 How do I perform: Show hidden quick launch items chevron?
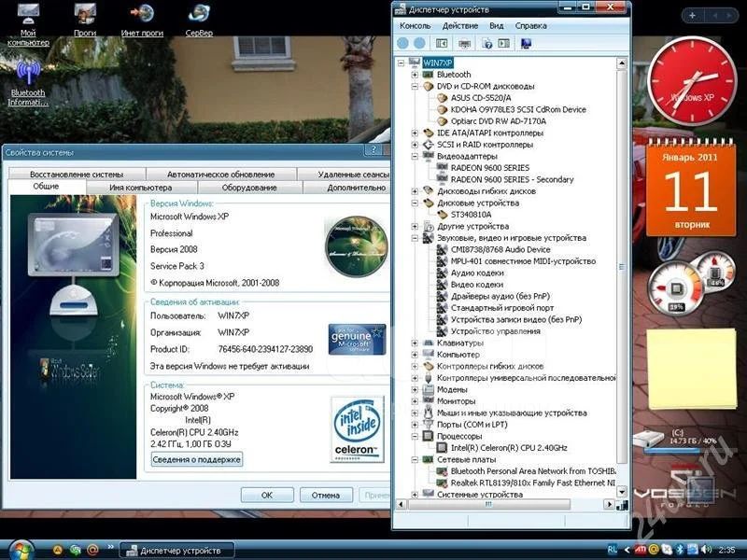coord(110,547)
